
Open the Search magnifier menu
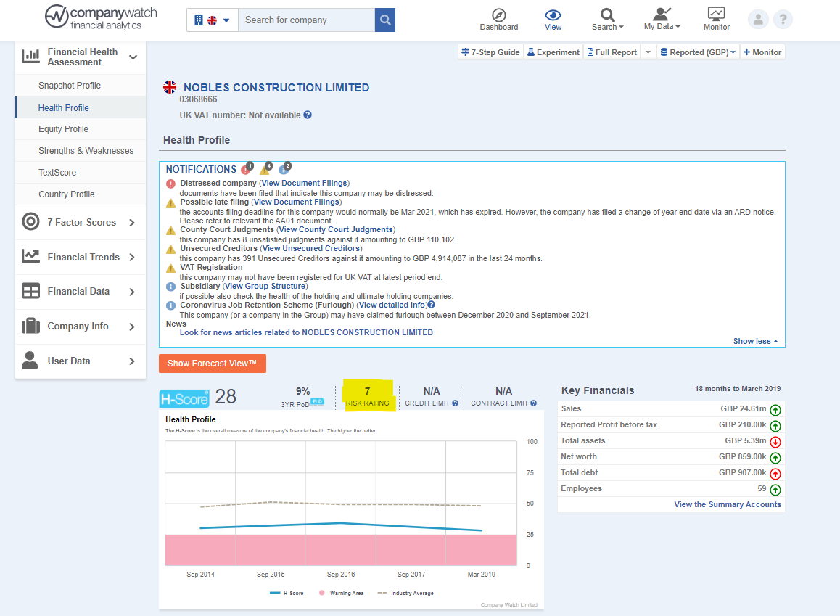[x=607, y=20]
